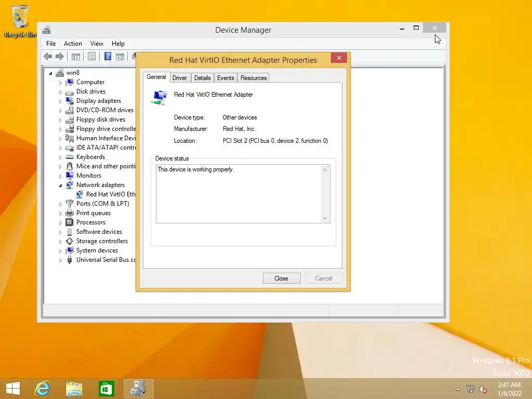The width and height of the screenshot is (532, 399).
Task: Toggle the Show/Hide Console Tree toolbar icon
Action: click(x=76, y=56)
